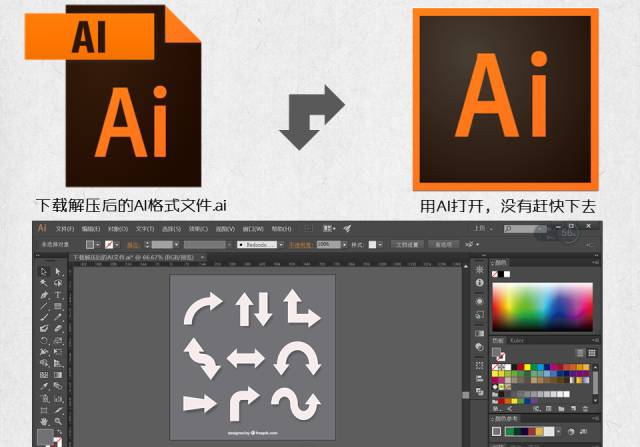This screenshot has height=447, width=640.
Task: Open the 上色 workspace switcher dropdown
Action: click(484, 229)
